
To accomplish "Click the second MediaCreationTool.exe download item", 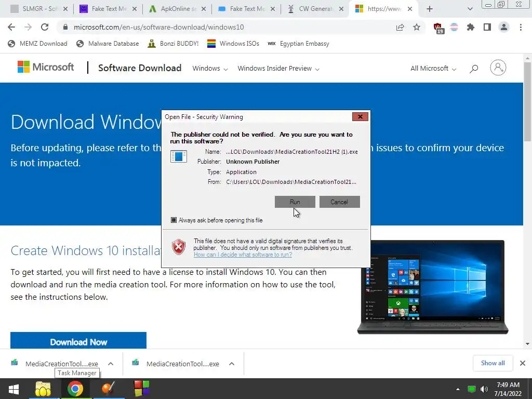I will [x=177, y=363].
